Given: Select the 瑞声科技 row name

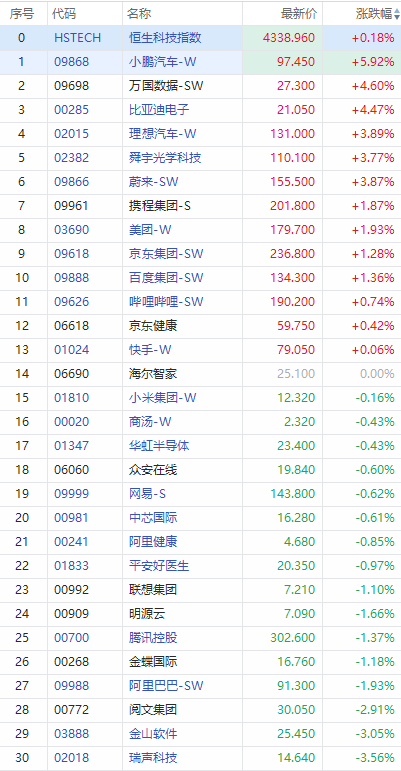Looking at the screenshot, I should coord(153,758).
